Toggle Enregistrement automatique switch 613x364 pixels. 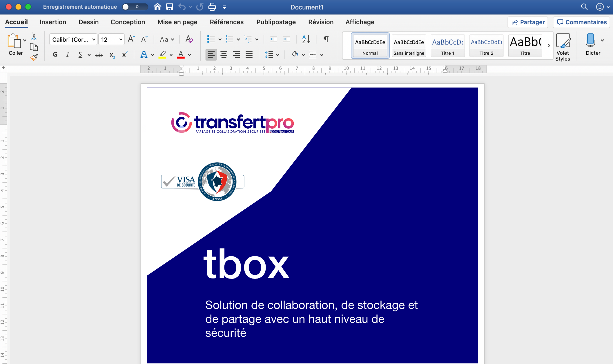(135, 7)
